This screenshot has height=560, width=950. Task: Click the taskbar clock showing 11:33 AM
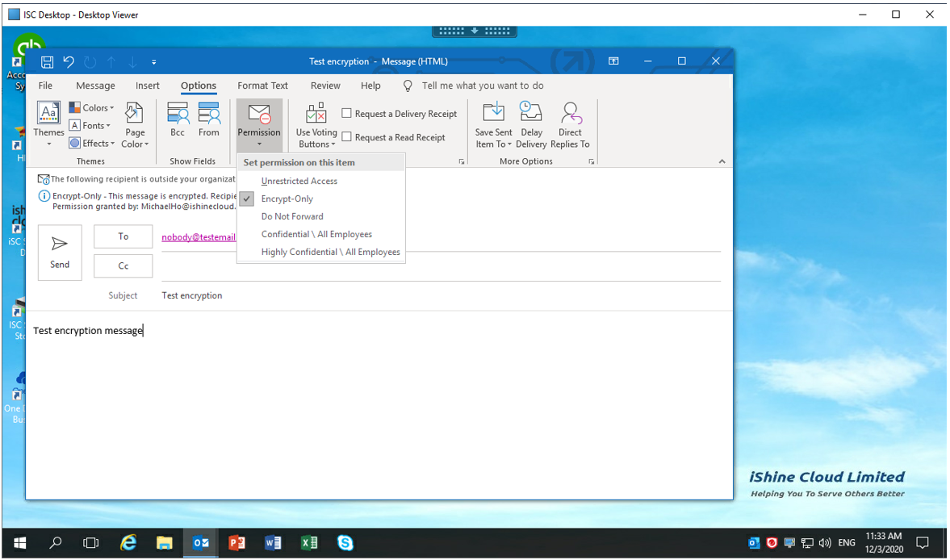click(x=884, y=543)
